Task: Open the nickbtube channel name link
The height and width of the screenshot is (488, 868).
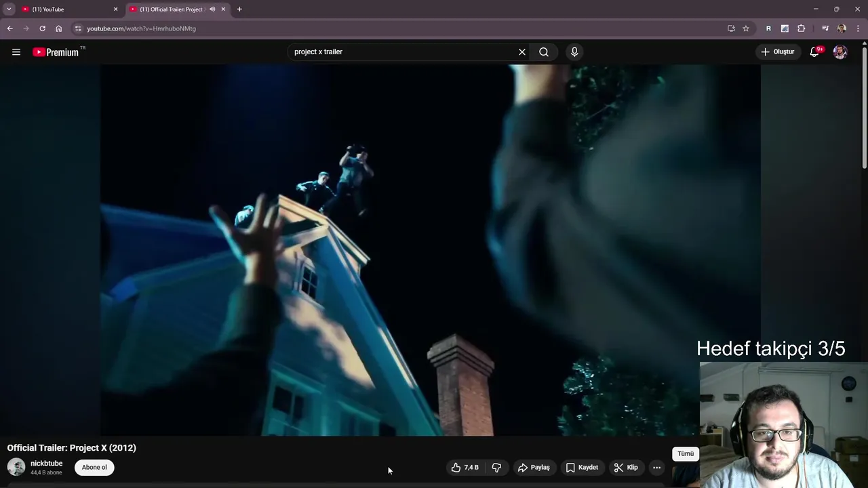Action: point(46,464)
